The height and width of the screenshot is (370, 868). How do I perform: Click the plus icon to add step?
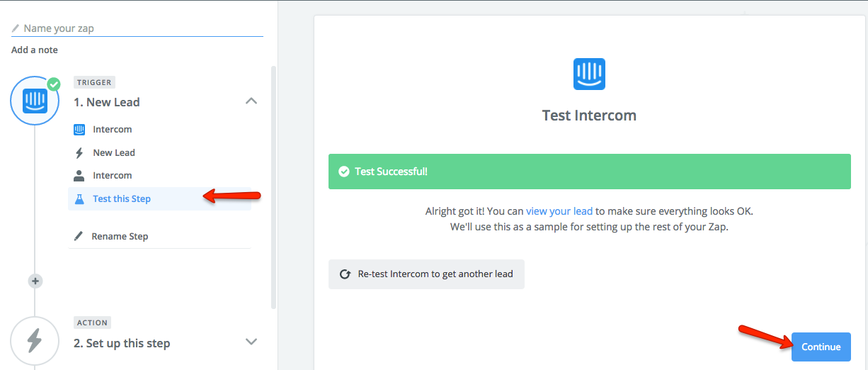(35, 281)
